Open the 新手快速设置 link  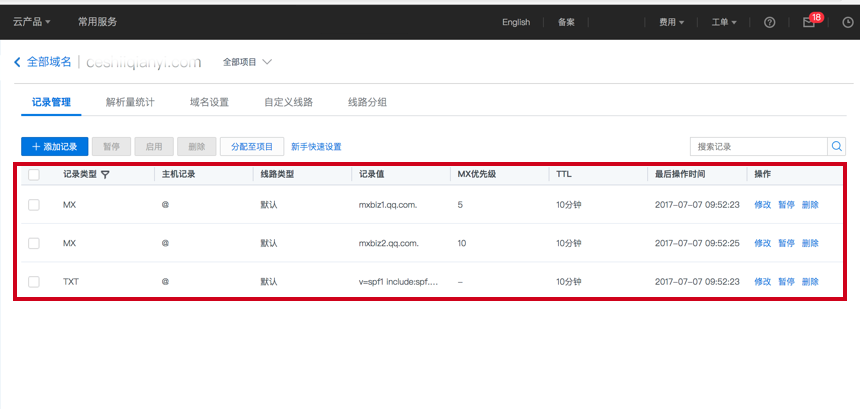(316, 146)
